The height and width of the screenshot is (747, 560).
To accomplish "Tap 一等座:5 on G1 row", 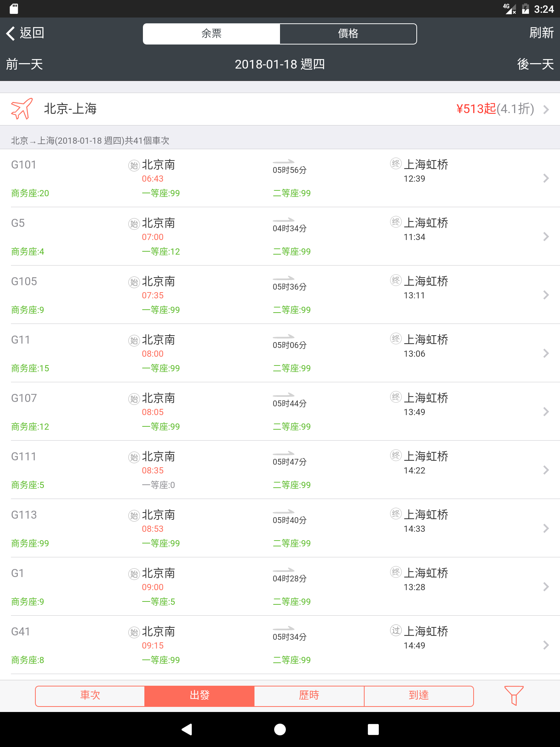I will (x=158, y=602).
